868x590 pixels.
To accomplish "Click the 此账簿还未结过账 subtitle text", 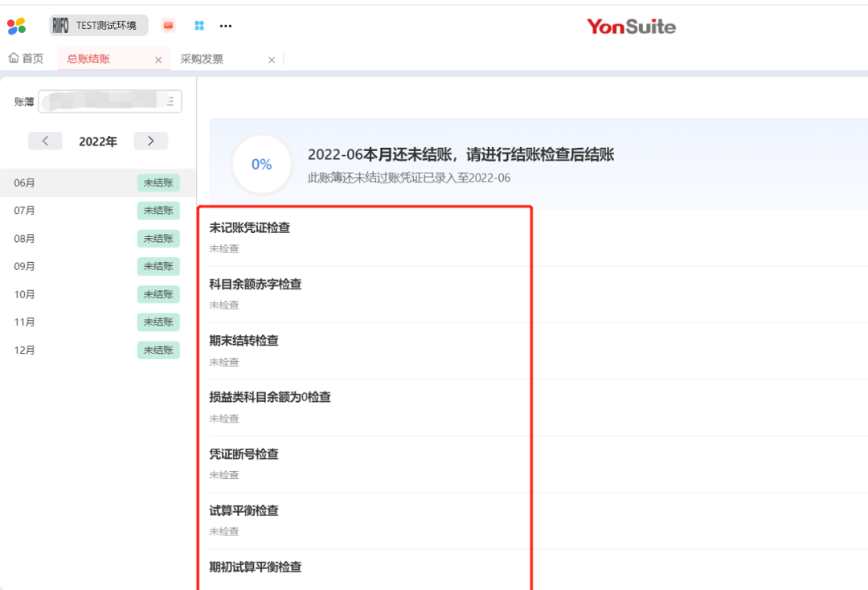I will tap(409, 178).
